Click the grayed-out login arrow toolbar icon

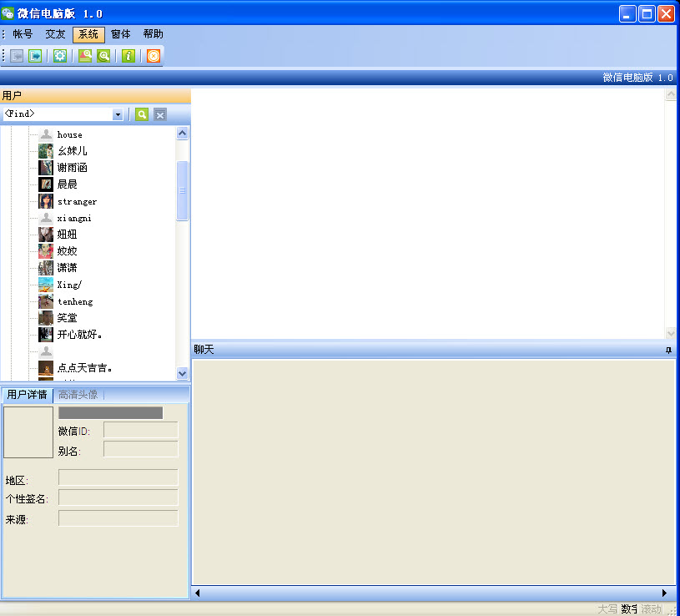pos(17,56)
